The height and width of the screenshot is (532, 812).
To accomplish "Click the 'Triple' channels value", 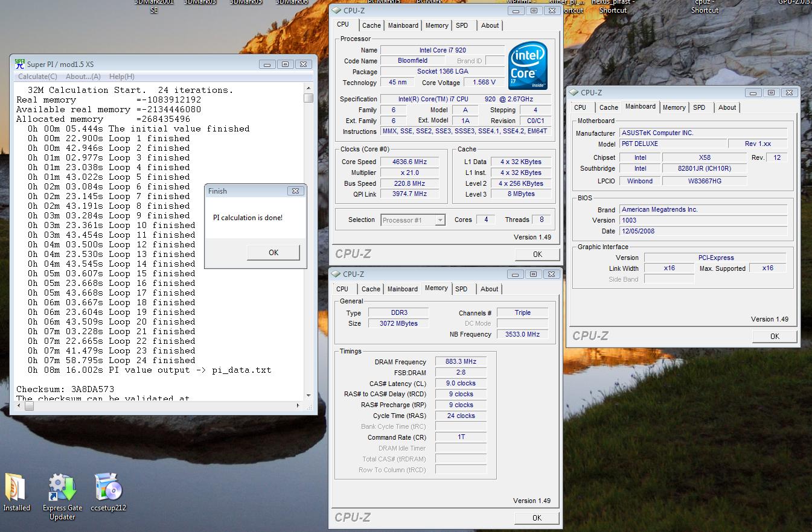I will tap(523, 312).
